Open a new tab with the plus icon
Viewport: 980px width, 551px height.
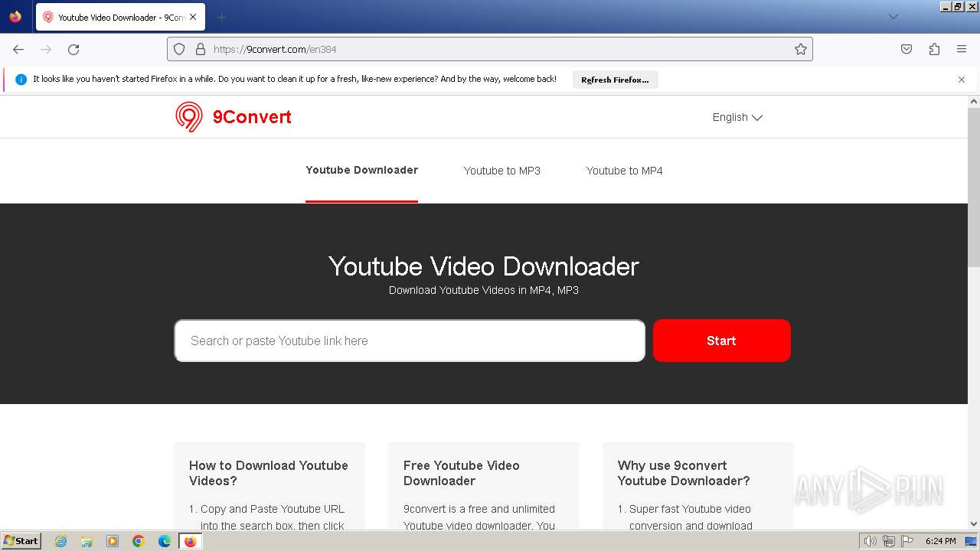(x=221, y=17)
